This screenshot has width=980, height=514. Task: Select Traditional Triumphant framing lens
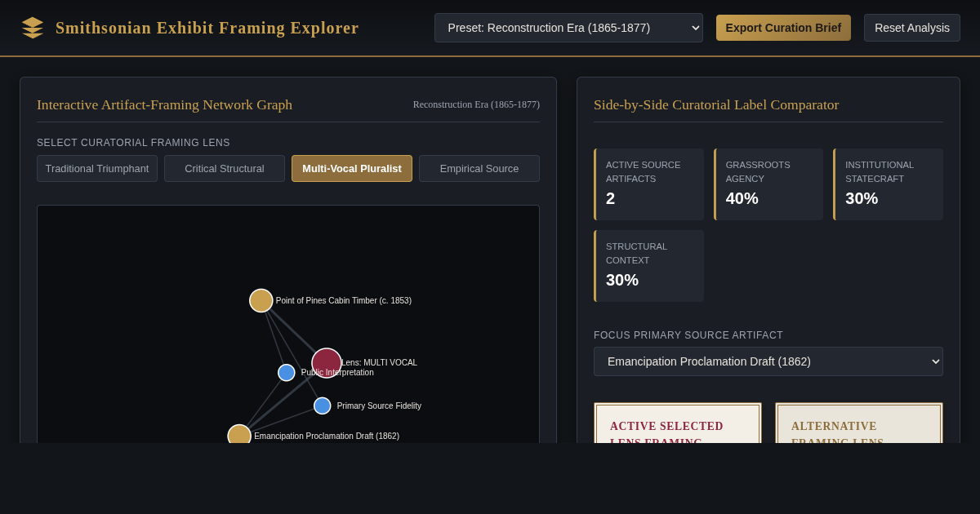click(97, 169)
